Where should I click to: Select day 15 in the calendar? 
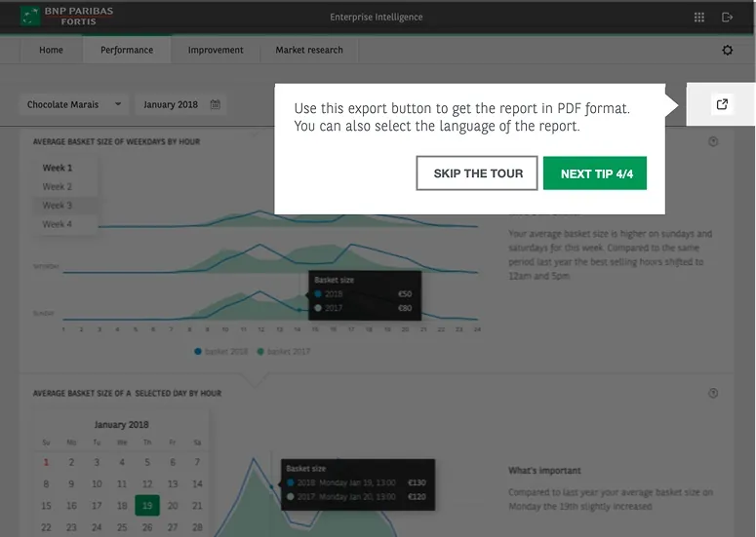(46, 506)
